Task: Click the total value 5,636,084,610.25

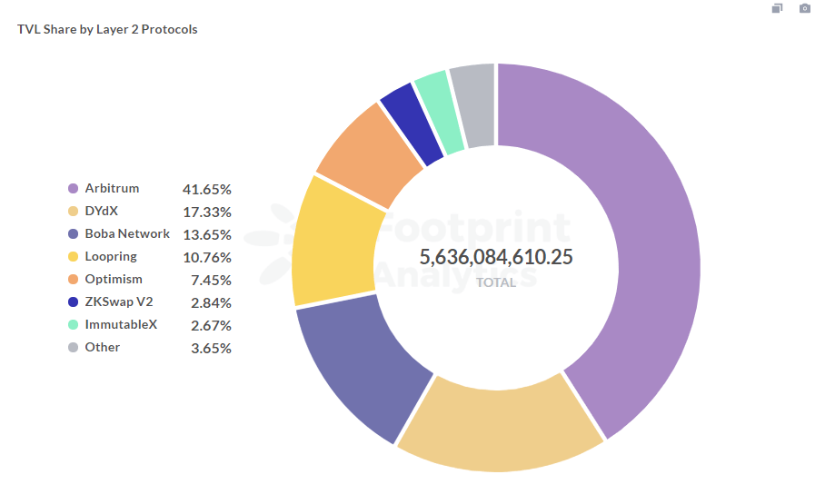Action: pyautogui.click(x=496, y=257)
